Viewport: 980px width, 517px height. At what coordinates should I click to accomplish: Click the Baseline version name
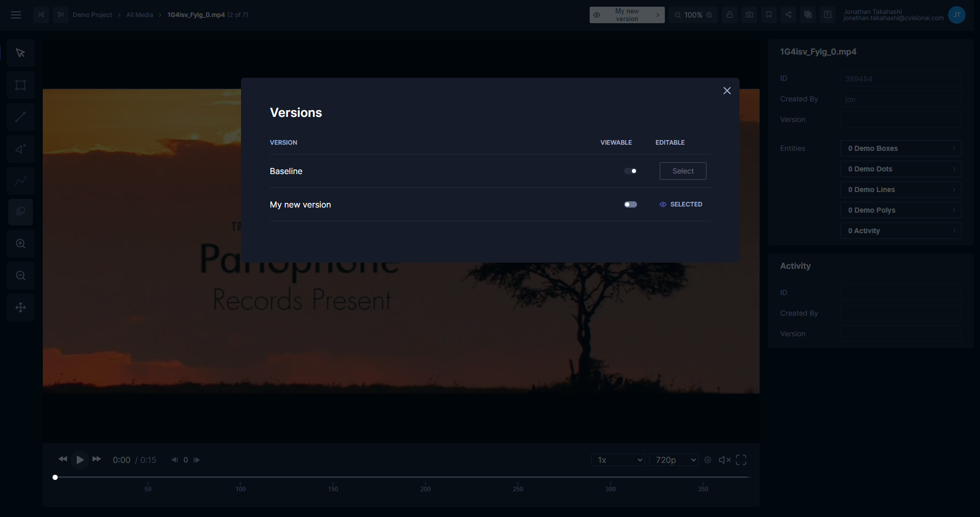[x=286, y=171]
